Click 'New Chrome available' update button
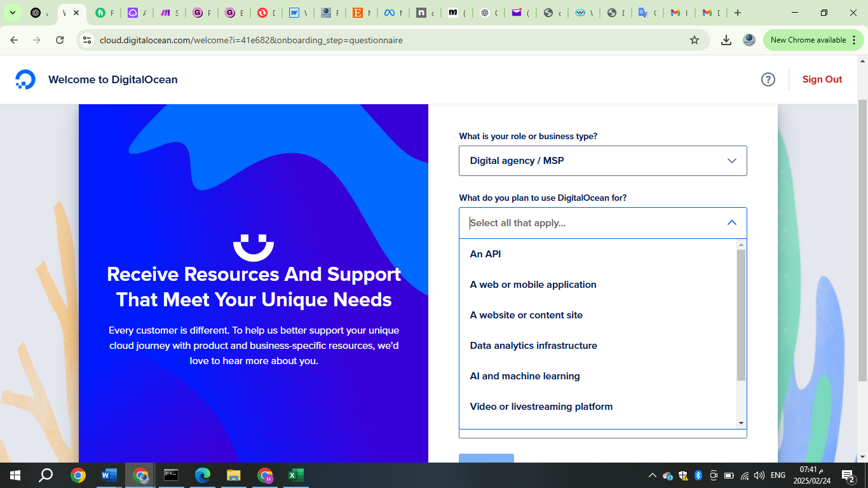The height and width of the screenshot is (488, 868). pos(814,40)
